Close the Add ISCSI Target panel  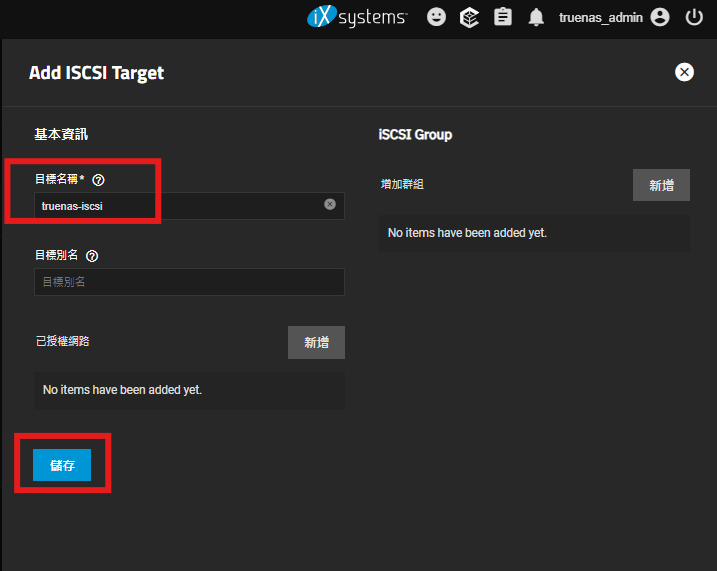(684, 72)
